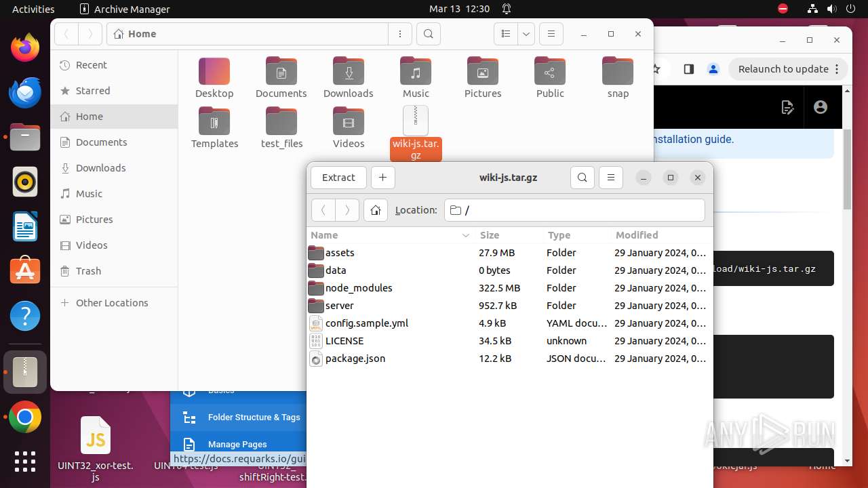Open Music in Files sidebar
This screenshot has height=488, width=868.
click(x=114, y=194)
